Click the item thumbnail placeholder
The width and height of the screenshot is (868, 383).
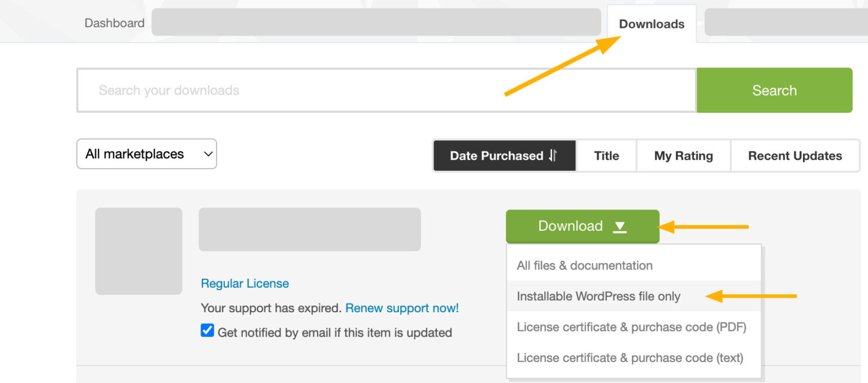click(138, 251)
